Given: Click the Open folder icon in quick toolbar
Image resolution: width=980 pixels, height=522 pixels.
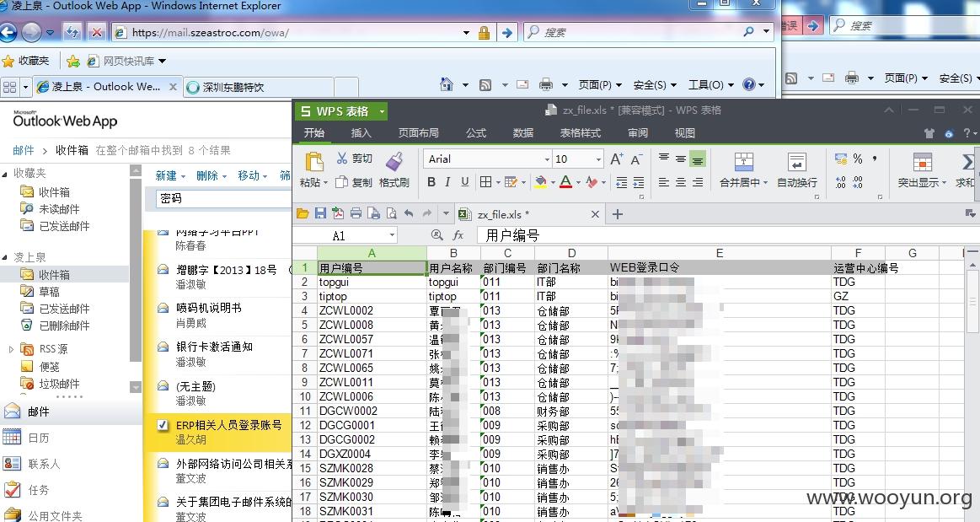Looking at the screenshot, I should click(303, 214).
